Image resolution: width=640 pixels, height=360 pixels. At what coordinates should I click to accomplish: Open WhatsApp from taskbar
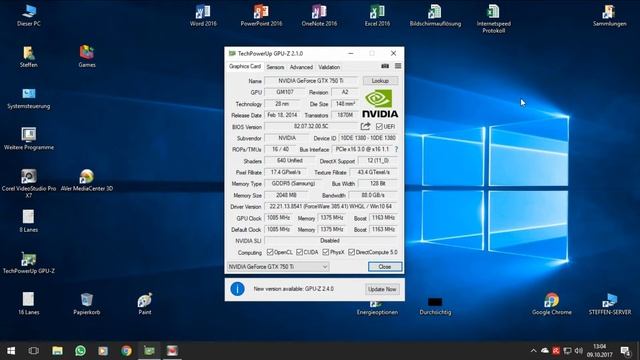tap(80, 351)
